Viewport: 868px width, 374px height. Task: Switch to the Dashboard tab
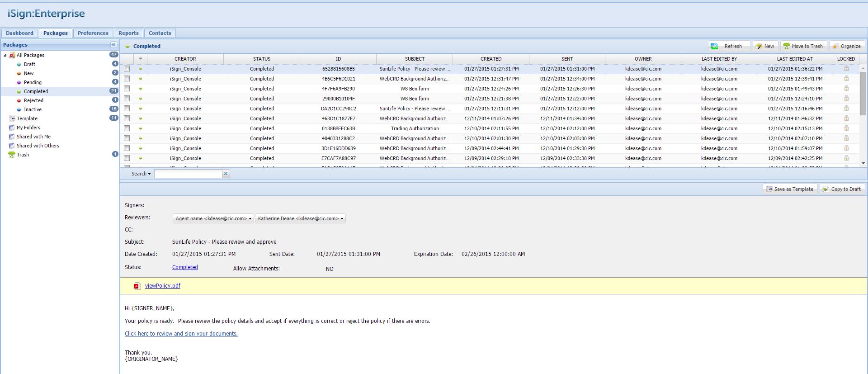tap(19, 33)
